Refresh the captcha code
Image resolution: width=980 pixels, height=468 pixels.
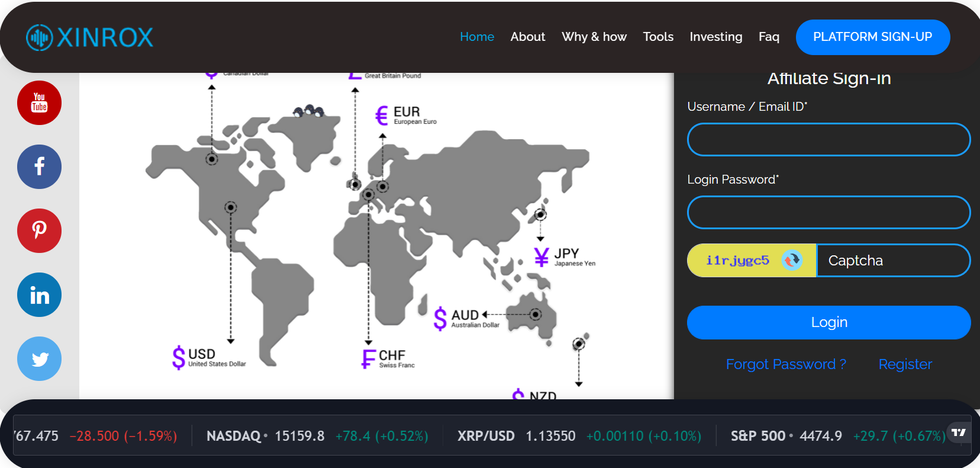point(792,260)
